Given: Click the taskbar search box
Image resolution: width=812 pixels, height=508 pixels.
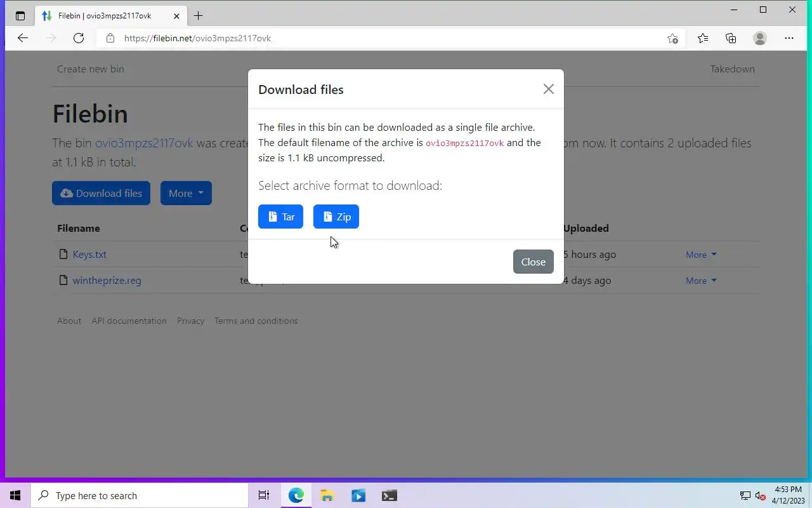Looking at the screenshot, I should [x=140, y=495].
